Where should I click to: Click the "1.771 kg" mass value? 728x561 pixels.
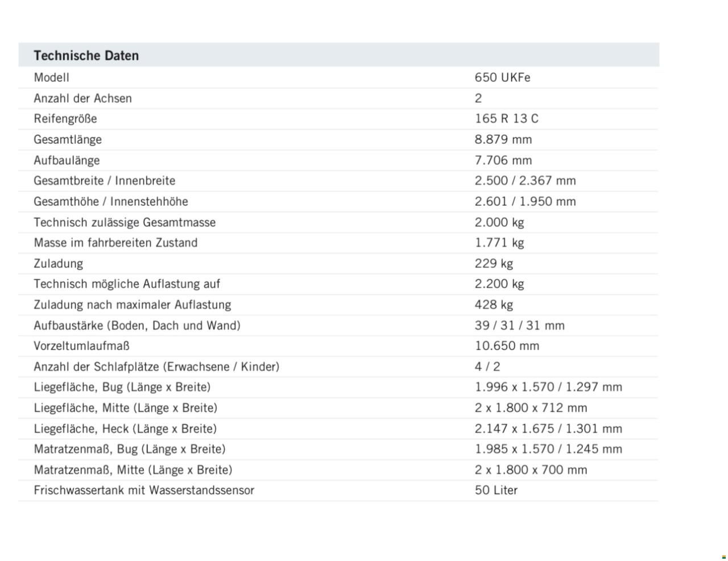pos(499,243)
